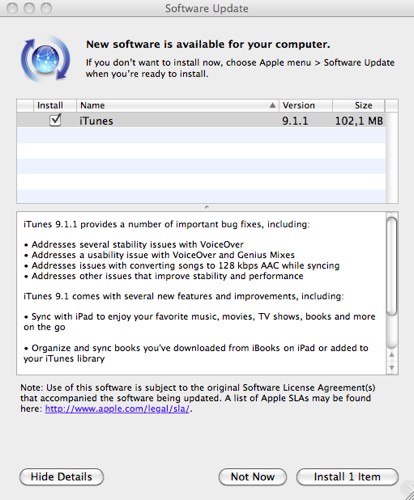Click the 'VoiceOver and Genius Mixes' bullet
The image size is (414, 500).
coord(159,255)
